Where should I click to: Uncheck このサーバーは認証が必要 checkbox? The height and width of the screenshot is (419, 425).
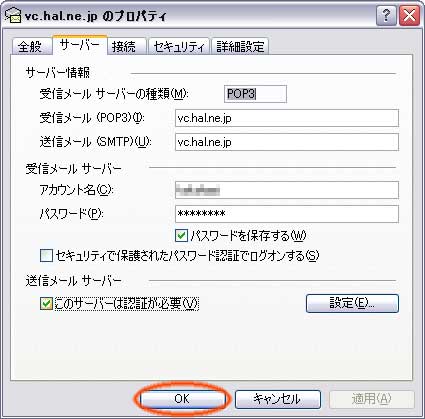coord(46,304)
